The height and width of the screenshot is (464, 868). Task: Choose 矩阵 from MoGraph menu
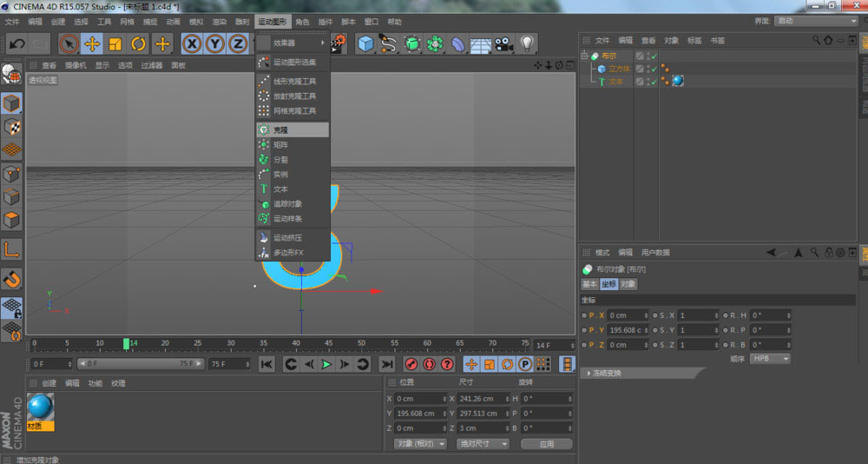293,145
